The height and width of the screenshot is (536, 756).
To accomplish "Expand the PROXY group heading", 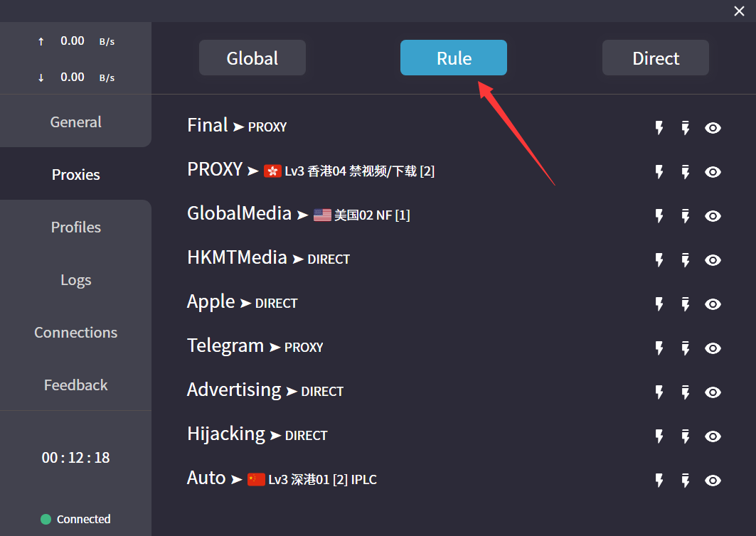I will pos(215,169).
